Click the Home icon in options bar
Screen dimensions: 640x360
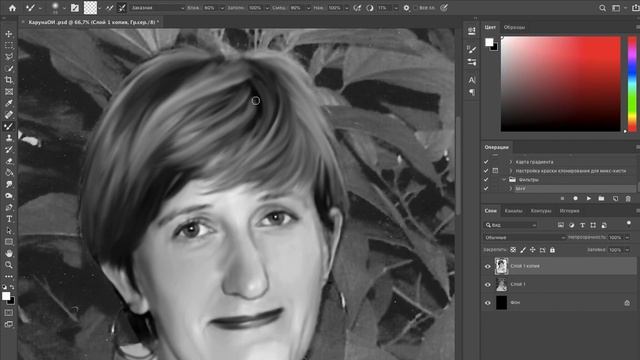[12, 8]
